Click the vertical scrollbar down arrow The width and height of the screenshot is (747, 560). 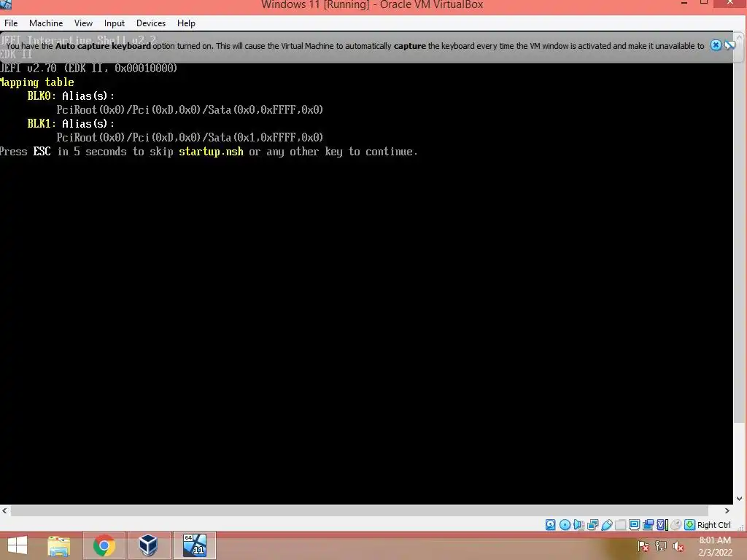(740, 499)
